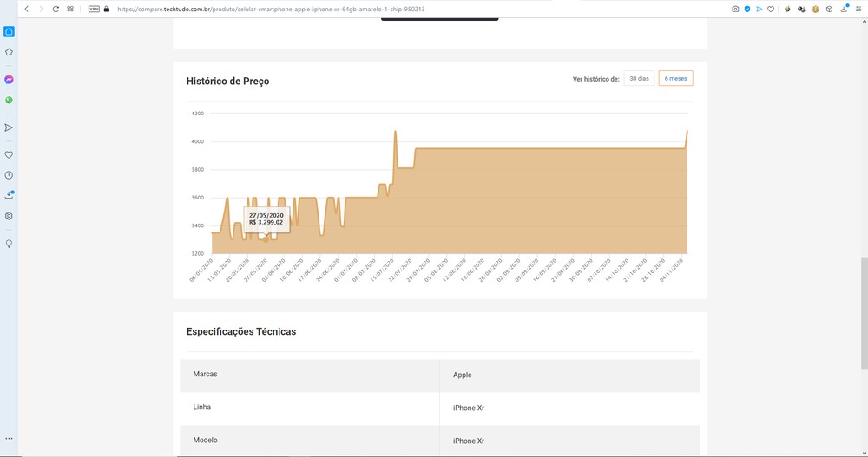This screenshot has height=457, width=868.
Task: Open the lightbulb tips in sidebar
Action: point(9,244)
